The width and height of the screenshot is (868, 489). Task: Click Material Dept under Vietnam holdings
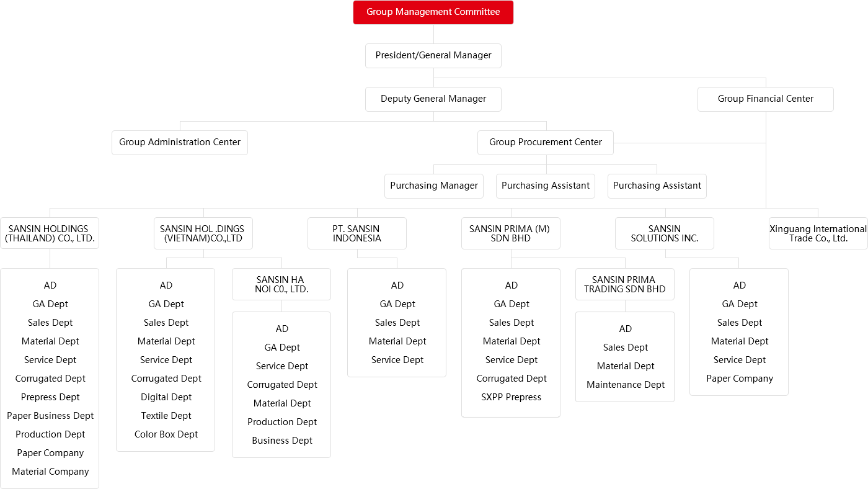pyautogui.click(x=166, y=341)
